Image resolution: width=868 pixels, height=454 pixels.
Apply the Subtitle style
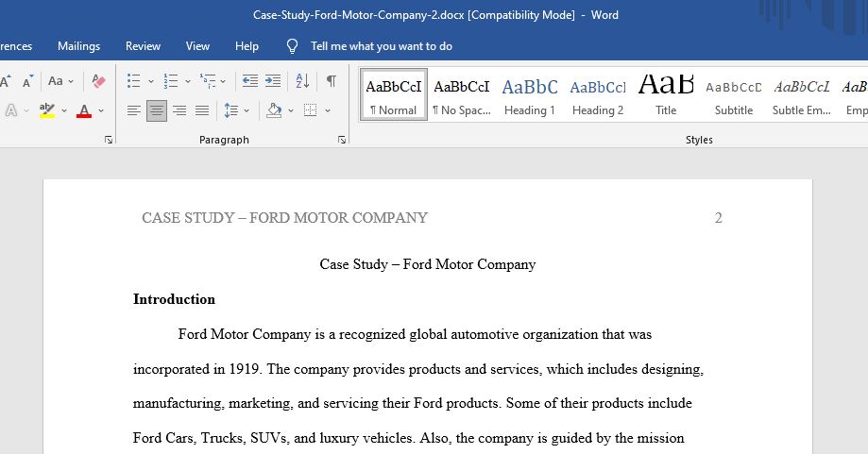(x=734, y=94)
